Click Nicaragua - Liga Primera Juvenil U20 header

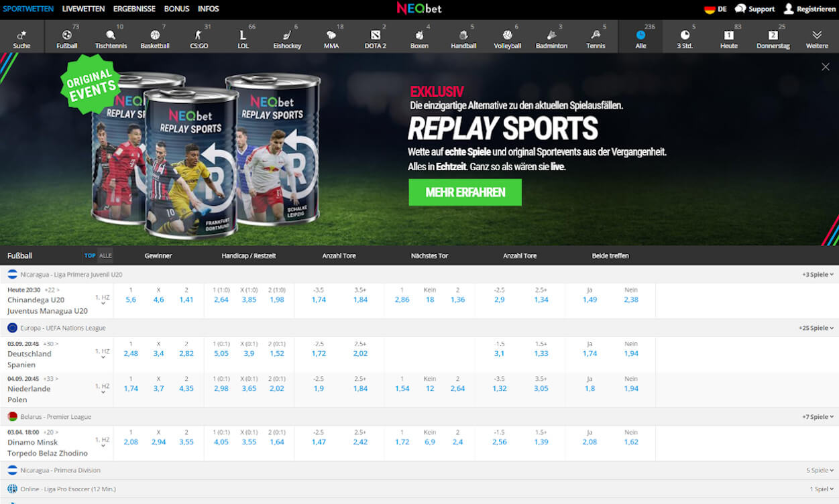pyautogui.click(x=71, y=275)
